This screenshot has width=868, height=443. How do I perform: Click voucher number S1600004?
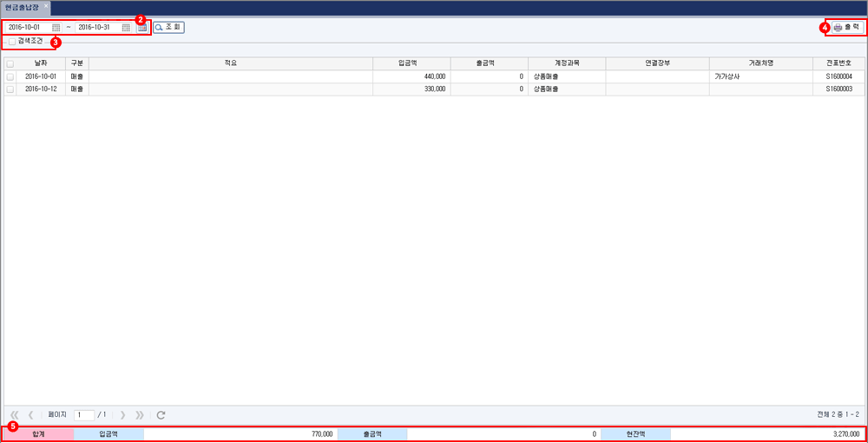point(838,77)
